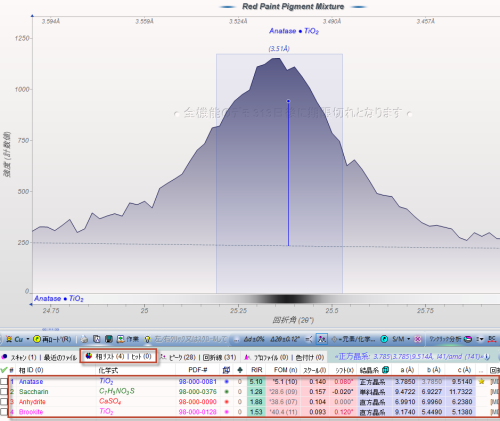Screen dimensions: 500x421
Task: Click the RIR value 5.10 cell
Action: tap(256, 382)
